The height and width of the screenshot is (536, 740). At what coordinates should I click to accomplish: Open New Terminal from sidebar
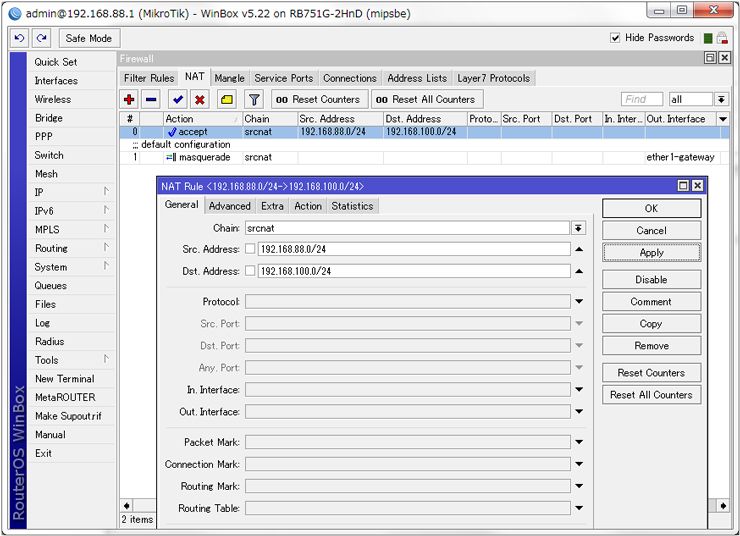coord(72,379)
